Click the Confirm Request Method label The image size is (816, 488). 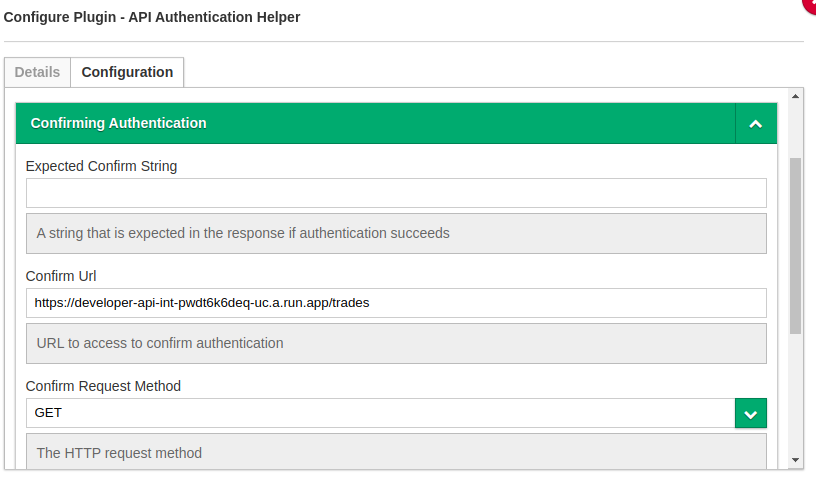(103, 386)
